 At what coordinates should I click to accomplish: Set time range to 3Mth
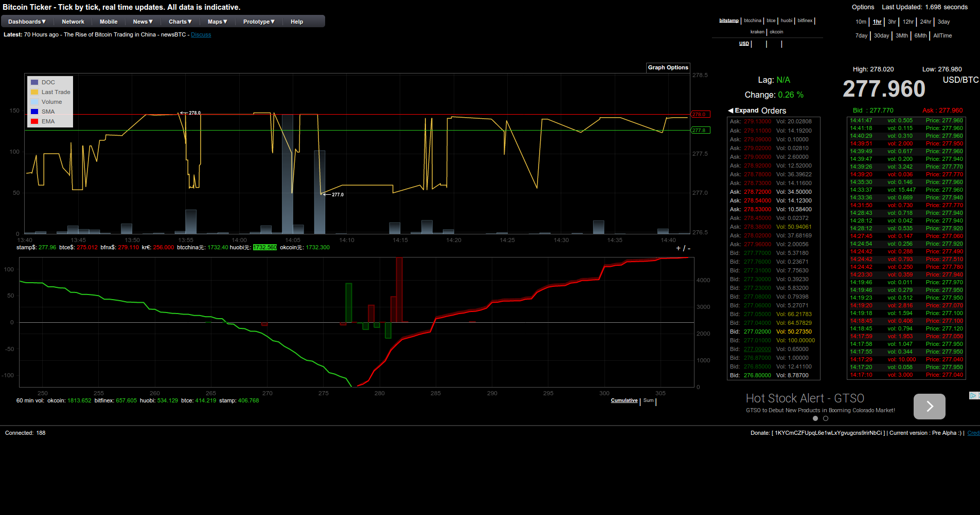[x=901, y=35]
